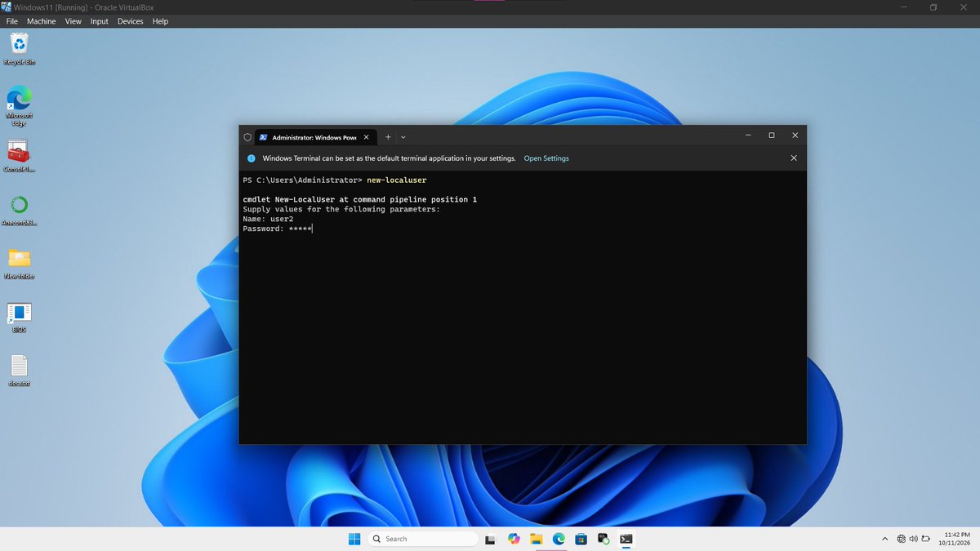Image resolution: width=980 pixels, height=551 pixels.
Task: Click the blue info icon in banner
Action: tap(252, 158)
